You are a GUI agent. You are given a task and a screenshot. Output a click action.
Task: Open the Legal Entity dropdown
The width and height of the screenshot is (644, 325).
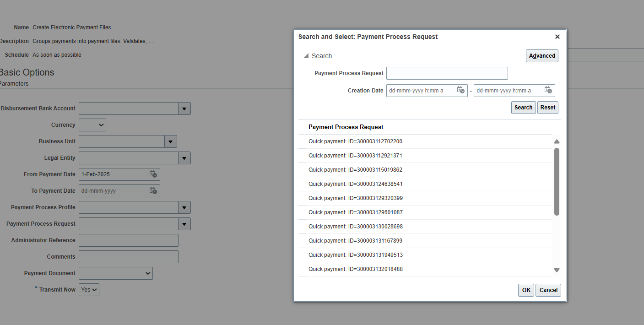(x=184, y=158)
